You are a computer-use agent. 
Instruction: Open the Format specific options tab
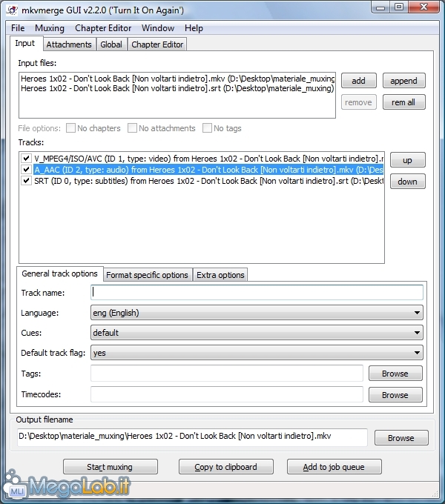point(148,275)
